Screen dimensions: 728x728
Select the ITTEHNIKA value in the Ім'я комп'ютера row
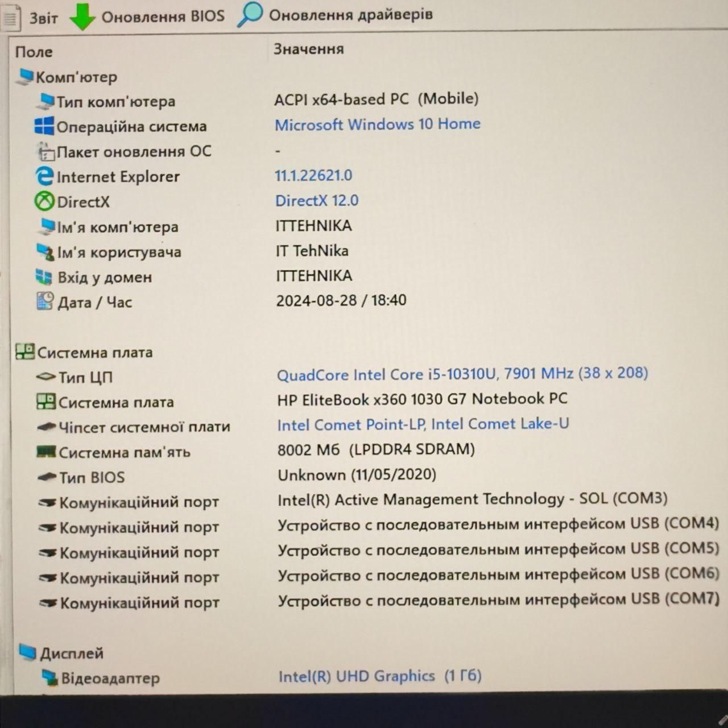314,226
